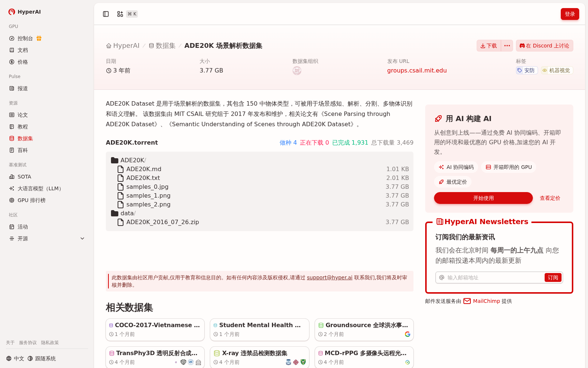Click the 安防 tag
The image size is (588, 368).
point(527,70)
